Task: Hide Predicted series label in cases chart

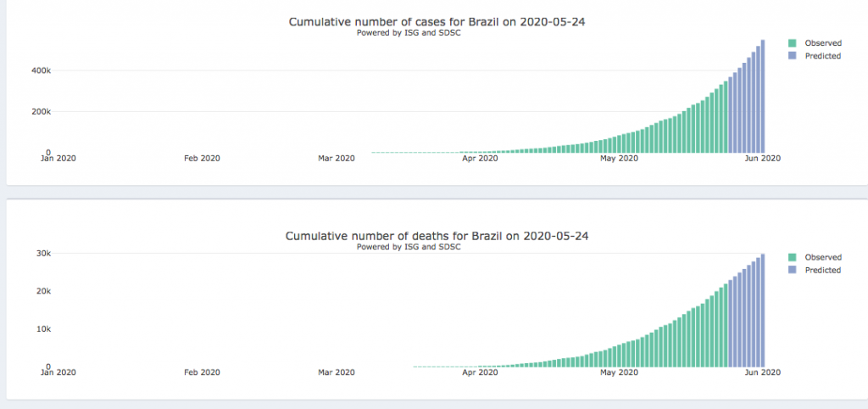Action: 822,56
